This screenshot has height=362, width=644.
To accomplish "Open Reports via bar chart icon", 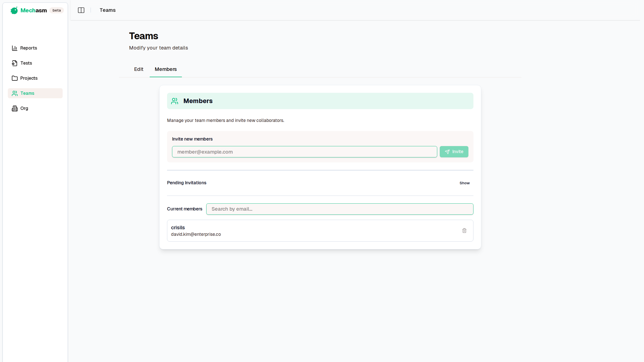I will point(15,48).
